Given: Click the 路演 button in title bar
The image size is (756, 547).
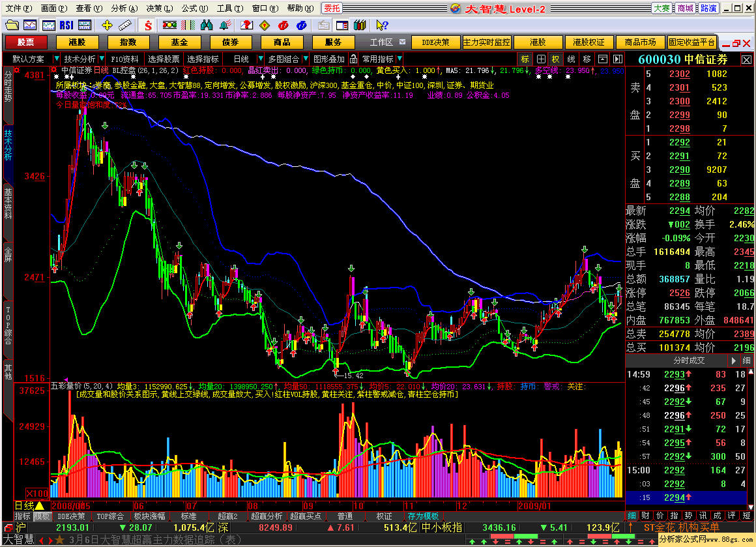Looking at the screenshot, I should (x=708, y=8).
